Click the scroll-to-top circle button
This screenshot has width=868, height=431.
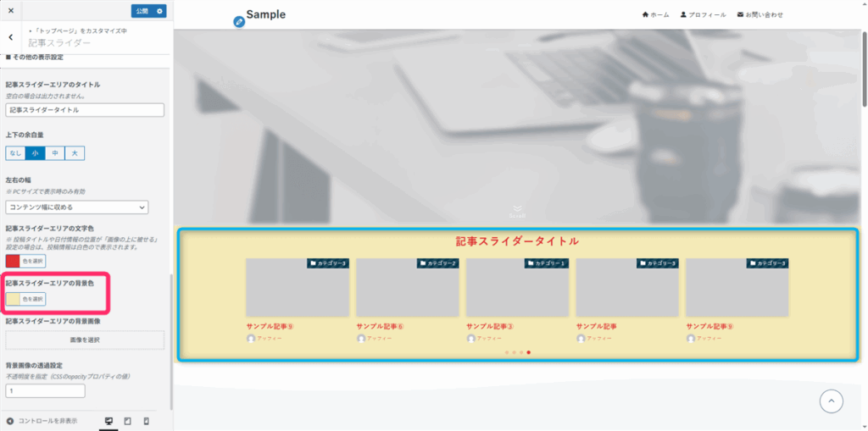coord(831,401)
